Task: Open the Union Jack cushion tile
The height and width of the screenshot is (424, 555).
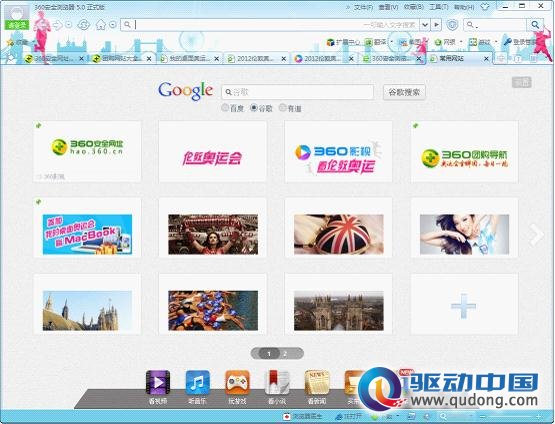Action: coord(338,228)
